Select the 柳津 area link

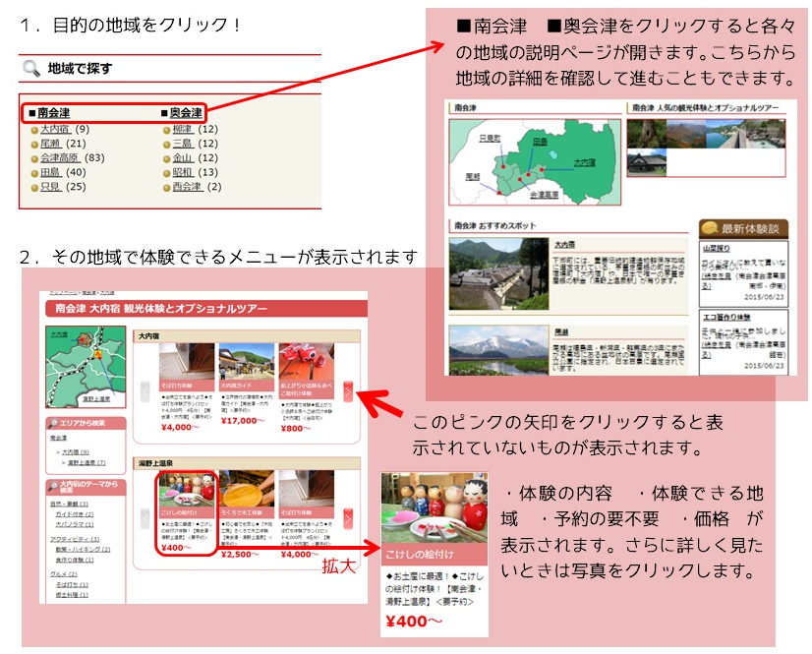pyautogui.click(x=182, y=129)
